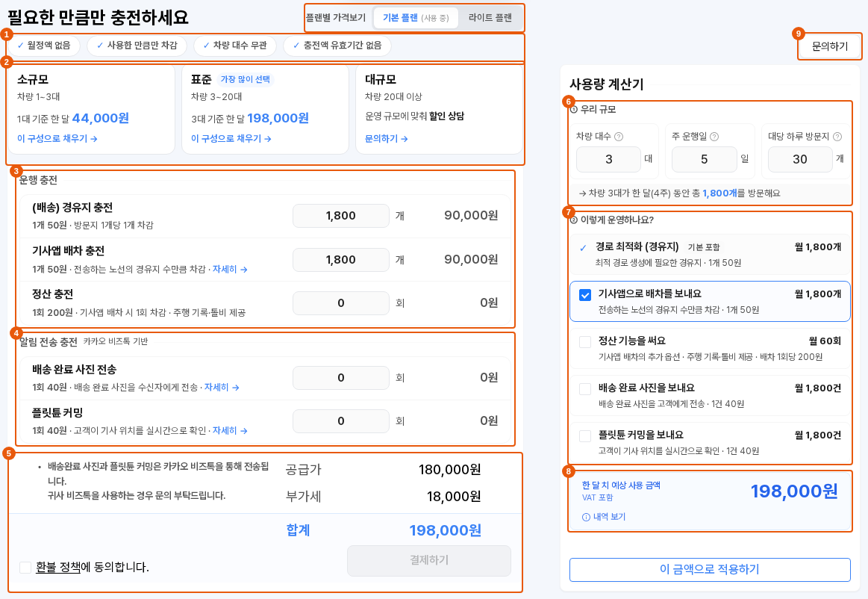868x599 pixels.
Task: Focus the 배송 완료 사진 전송 count field
Action: tap(341, 377)
